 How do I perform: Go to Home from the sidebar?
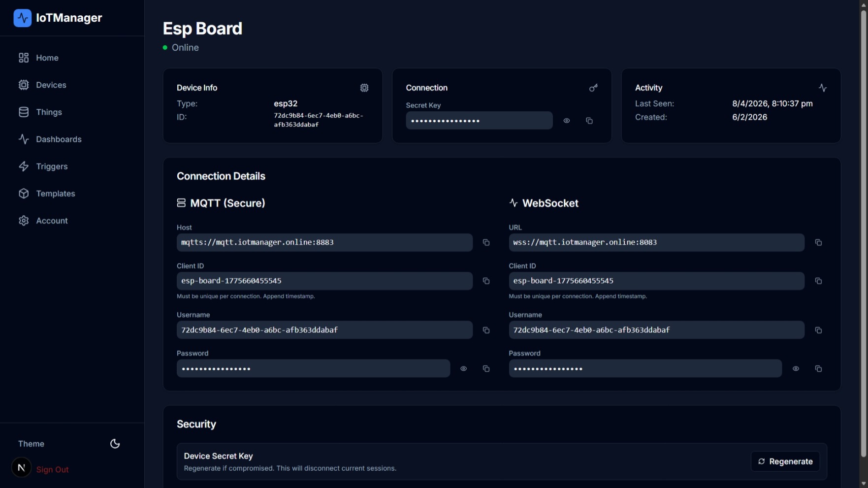tap(23, 58)
